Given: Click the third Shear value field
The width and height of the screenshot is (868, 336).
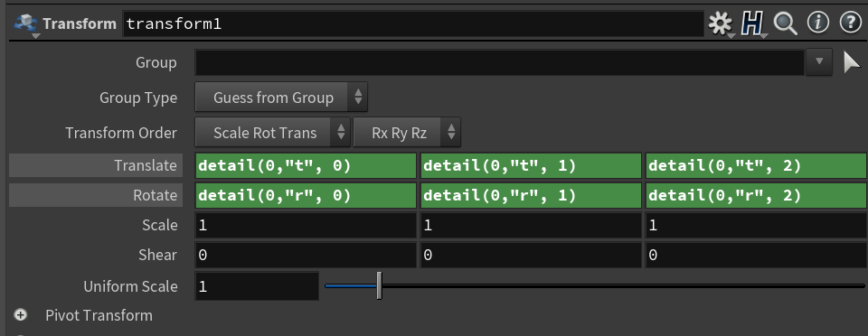Looking at the screenshot, I should [x=756, y=256].
